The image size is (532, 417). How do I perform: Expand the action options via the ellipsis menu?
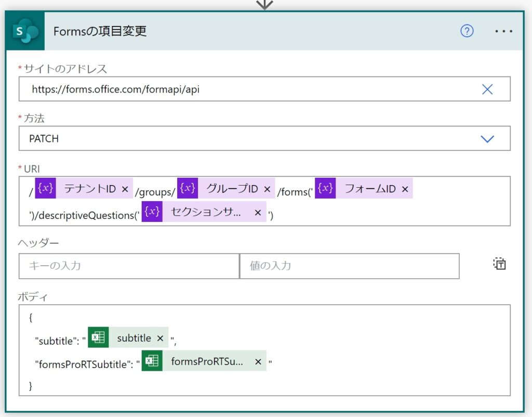[x=503, y=31]
